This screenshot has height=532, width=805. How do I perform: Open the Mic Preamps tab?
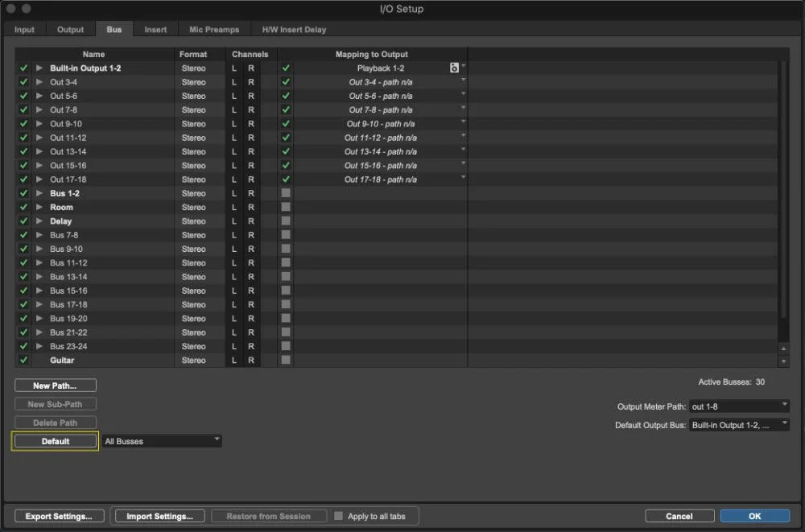pos(213,29)
